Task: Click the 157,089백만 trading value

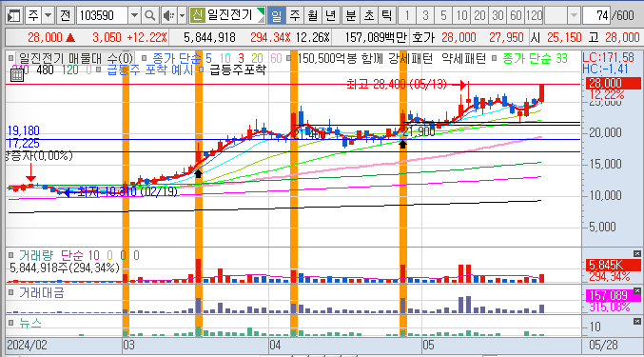Action: pyautogui.click(x=376, y=37)
